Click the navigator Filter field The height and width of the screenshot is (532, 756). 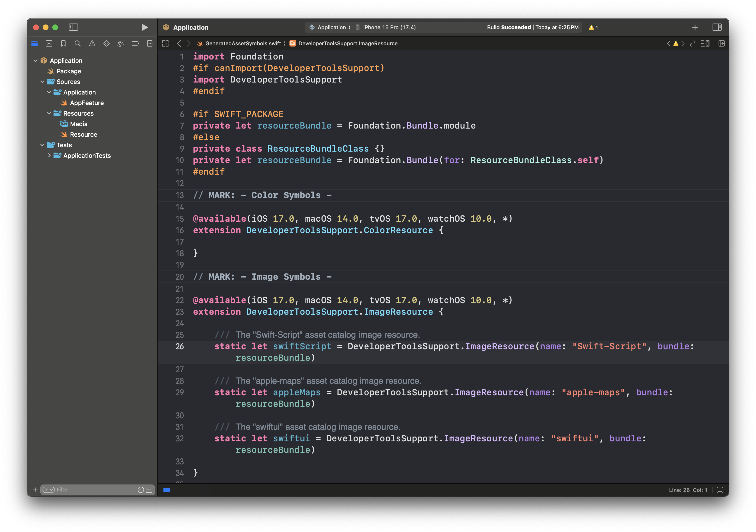click(x=97, y=490)
